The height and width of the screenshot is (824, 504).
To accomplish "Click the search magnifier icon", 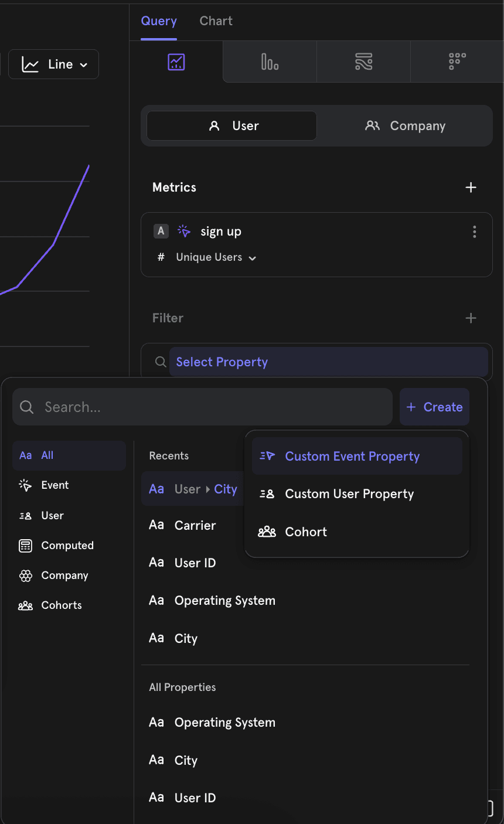I will click(x=26, y=407).
